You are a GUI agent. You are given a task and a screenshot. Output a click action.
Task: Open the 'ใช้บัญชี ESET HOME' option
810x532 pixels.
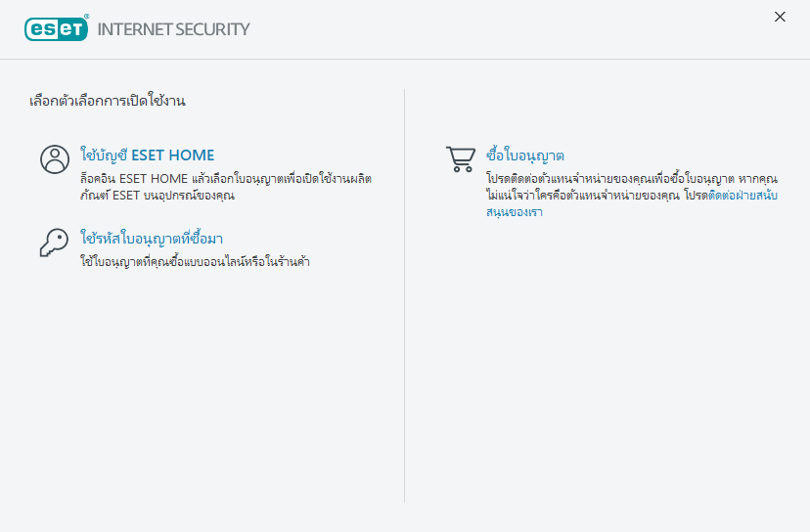(x=147, y=155)
